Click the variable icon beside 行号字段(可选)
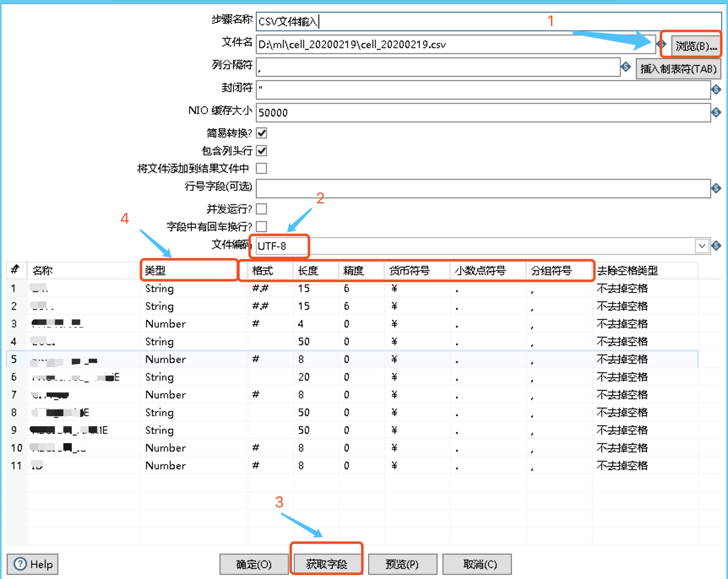This screenshot has height=579, width=728. click(716, 189)
